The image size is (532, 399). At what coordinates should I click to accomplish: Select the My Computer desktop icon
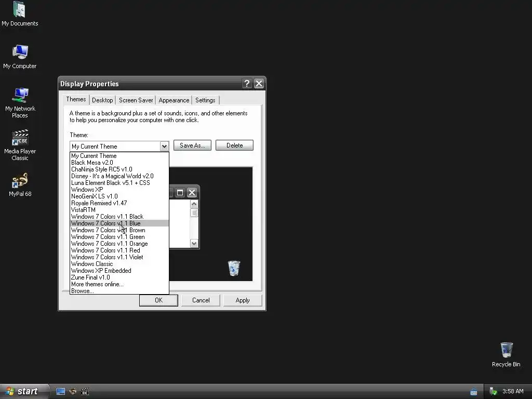click(x=20, y=57)
